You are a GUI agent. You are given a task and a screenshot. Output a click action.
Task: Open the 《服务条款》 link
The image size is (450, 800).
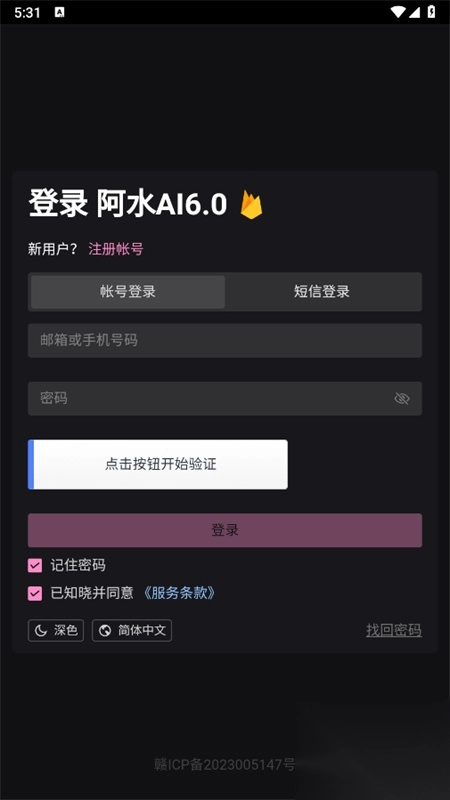pyautogui.click(x=178, y=593)
